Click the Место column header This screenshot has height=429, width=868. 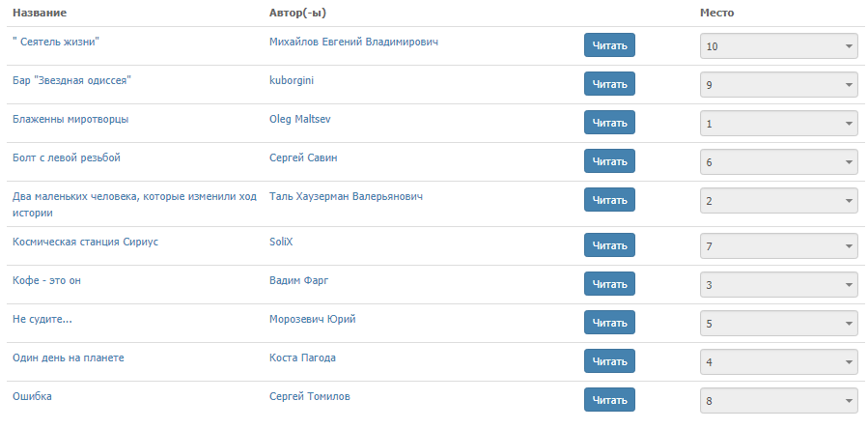[716, 13]
